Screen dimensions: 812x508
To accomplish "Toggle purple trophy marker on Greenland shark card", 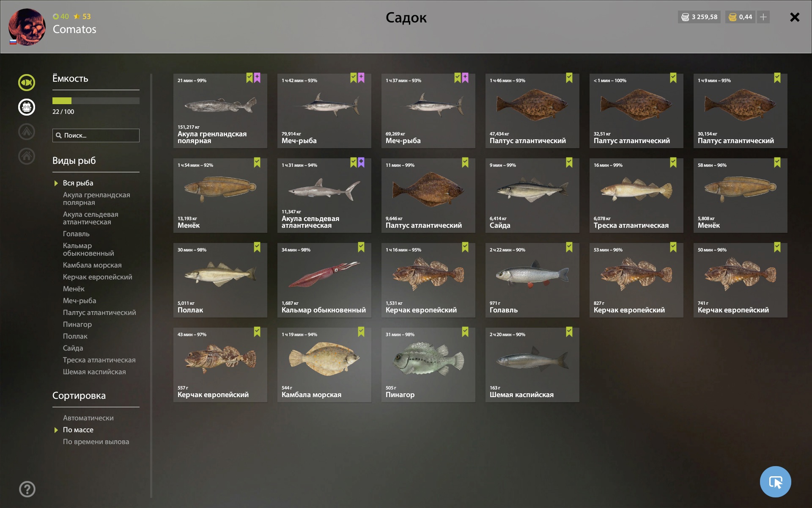I will (x=257, y=78).
